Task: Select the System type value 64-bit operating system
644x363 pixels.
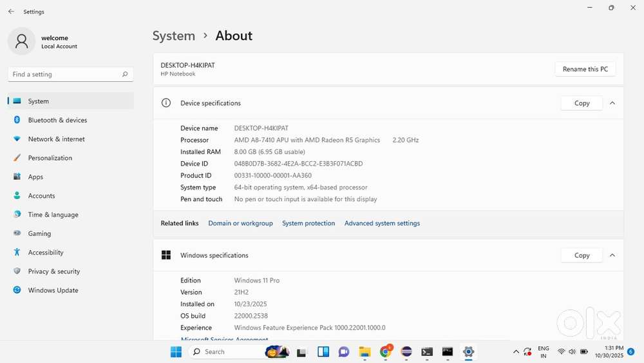Action: pyautogui.click(x=301, y=187)
